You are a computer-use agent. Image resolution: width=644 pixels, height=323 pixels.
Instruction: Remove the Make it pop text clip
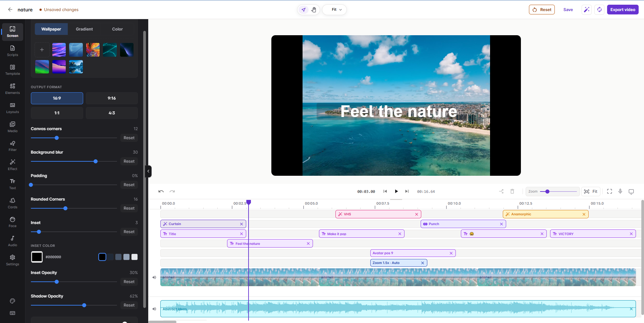[400, 234]
